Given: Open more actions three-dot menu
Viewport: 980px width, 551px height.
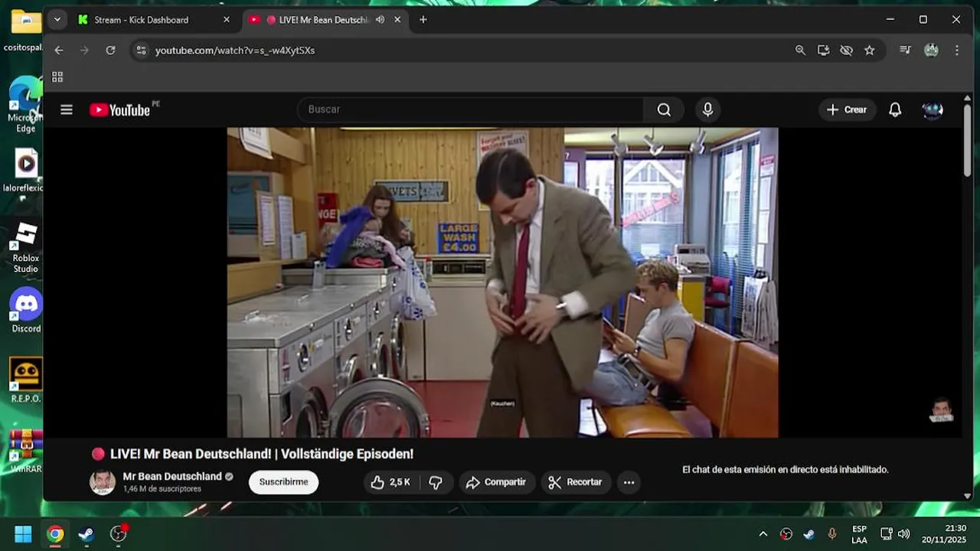Looking at the screenshot, I should point(629,482).
